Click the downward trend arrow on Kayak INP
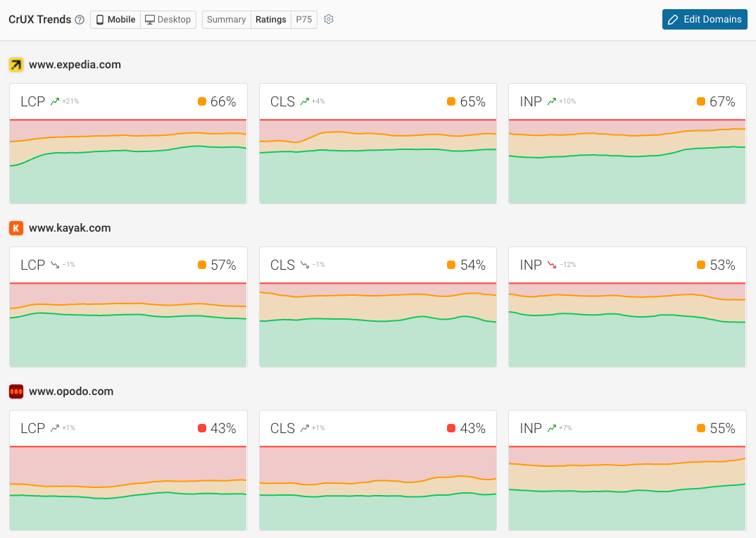The height and width of the screenshot is (538, 756). 550,263
